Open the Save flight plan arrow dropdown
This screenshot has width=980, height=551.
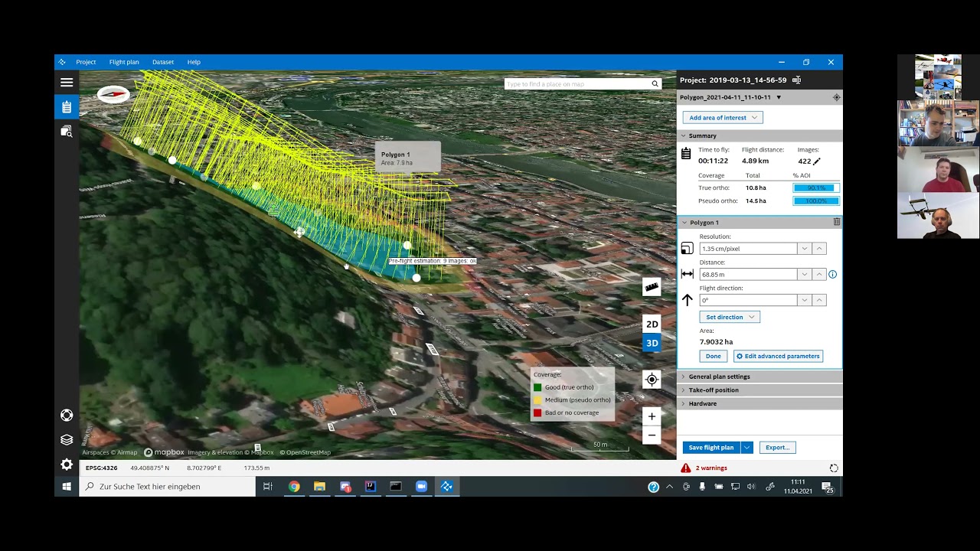747,447
